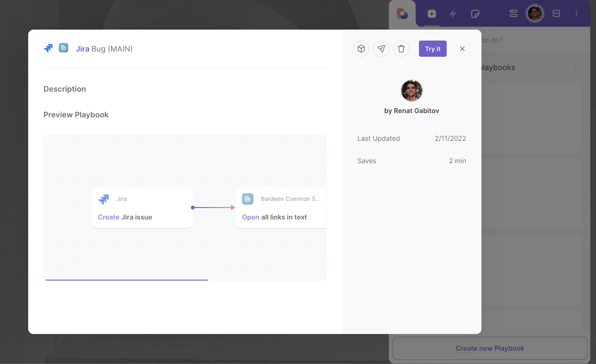Open the lightning bolt autobooks tab
This screenshot has height=364, width=596.
(x=453, y=14)
